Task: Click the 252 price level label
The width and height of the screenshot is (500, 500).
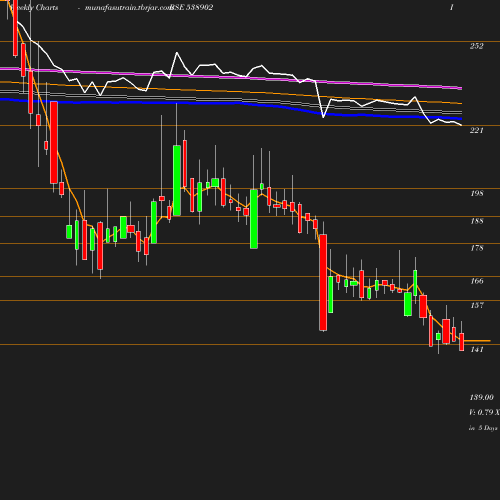Action: [476, 46]
